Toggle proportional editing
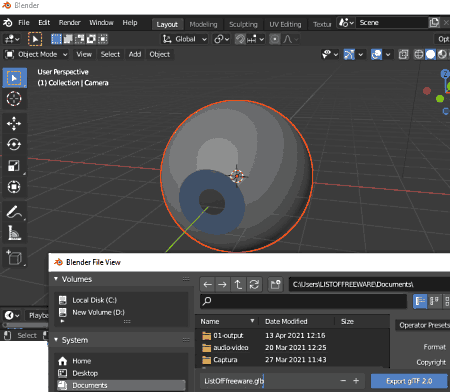The image size is (450, 392). pyautogui.click(x=275, y=39)
